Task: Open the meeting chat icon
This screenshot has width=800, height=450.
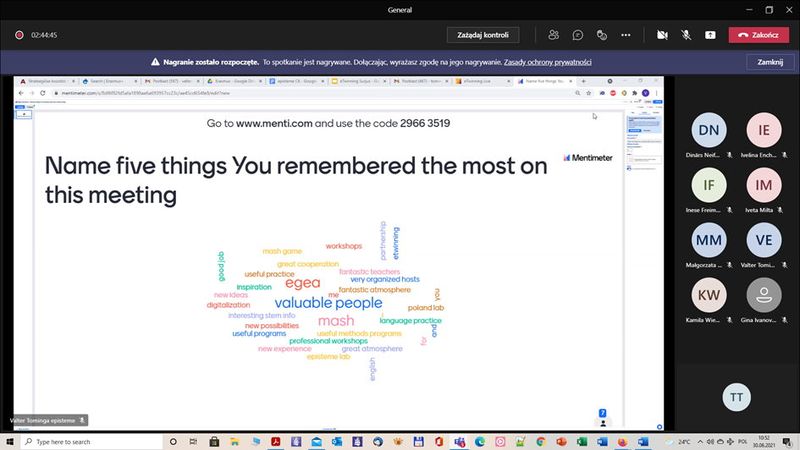Action: pyautogui.click(x=578, y=35)
